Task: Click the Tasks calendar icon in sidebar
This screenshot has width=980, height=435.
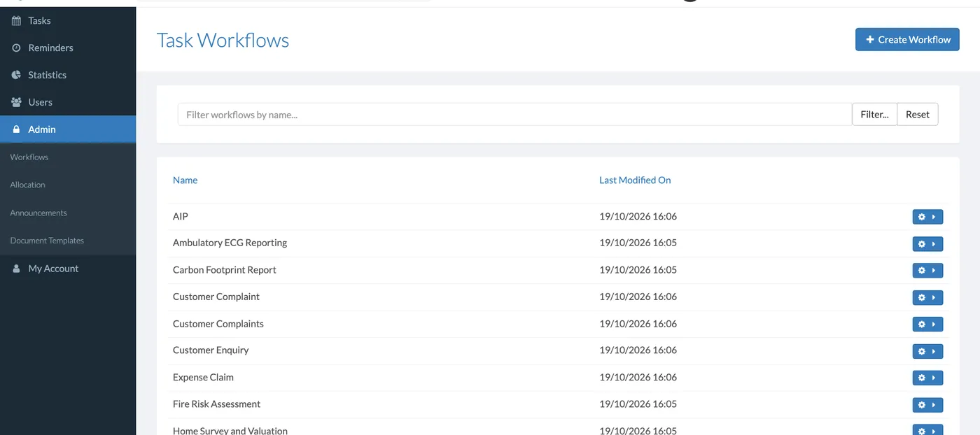Action: (17, 21)
